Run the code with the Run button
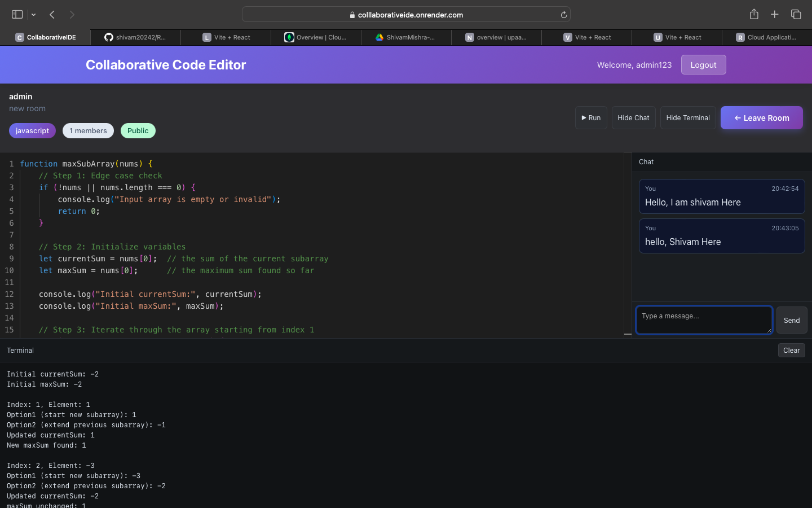812x508 pixels. [591, 118]
